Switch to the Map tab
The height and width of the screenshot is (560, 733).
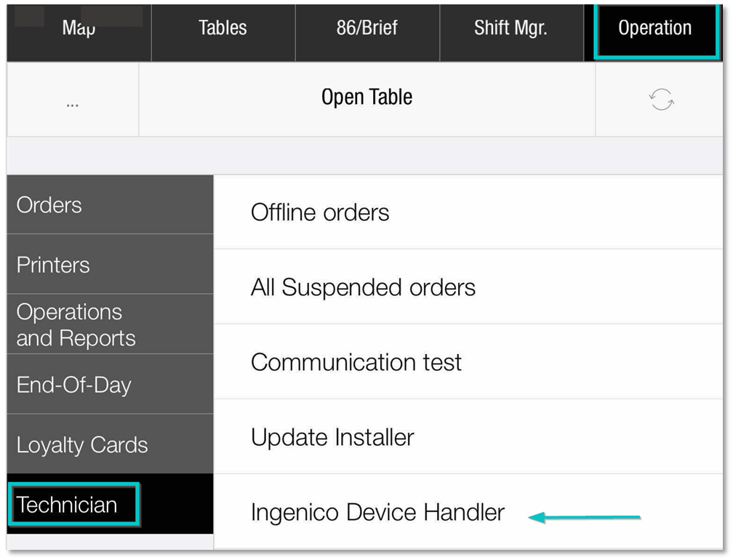79,29
